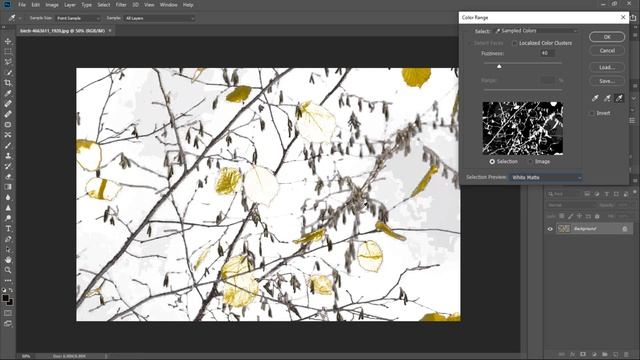Select the Clone Stamp tool
Image resolution: width=640 pixels, height=360 pixels.
coord(8,156)
